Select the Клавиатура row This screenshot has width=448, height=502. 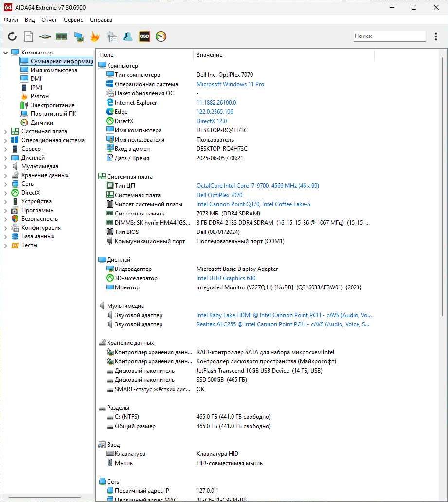[x=235, y=454]
